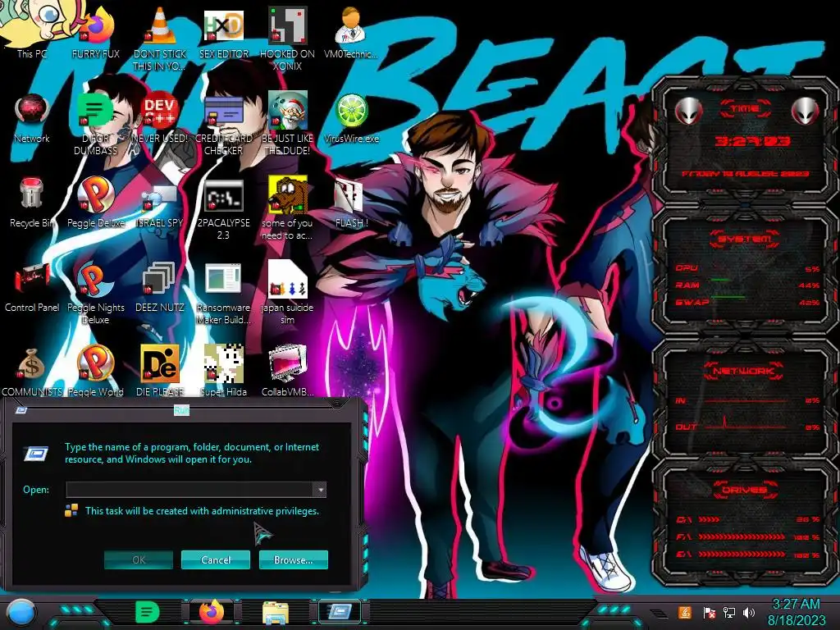Click the Run dialog title bar icon
This screenshot has width=840, height=630.
click(21, 410)
